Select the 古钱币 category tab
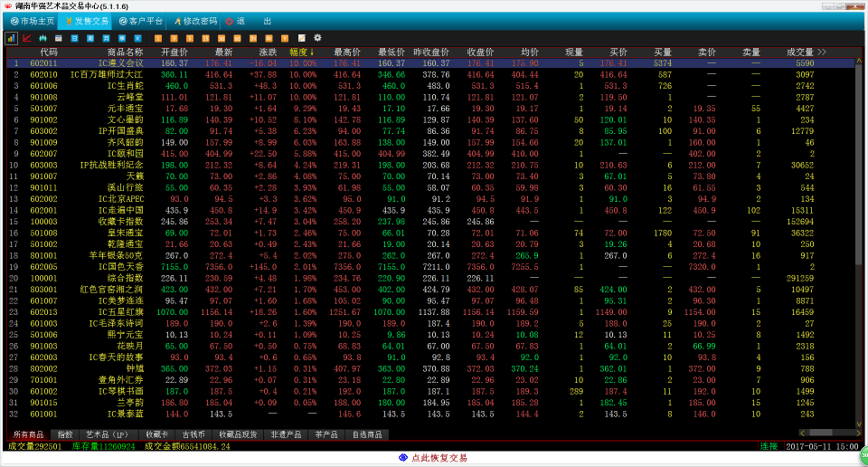This screenshot has height=467, width=868. coord(194,434)
